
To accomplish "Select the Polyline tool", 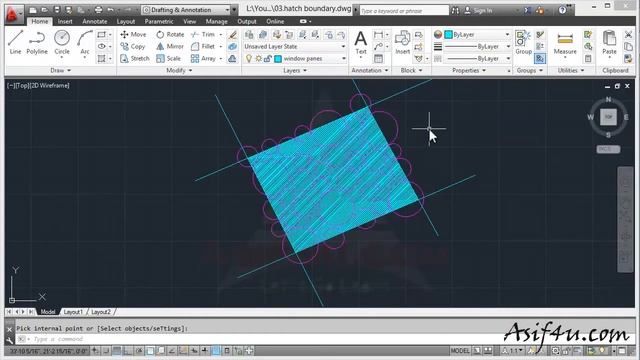I will point(37,42).
